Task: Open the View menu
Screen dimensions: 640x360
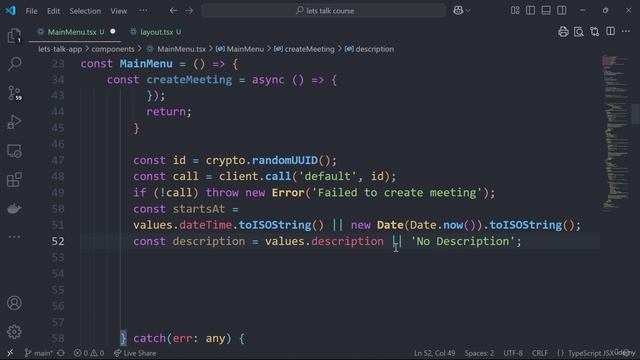Action: tap(118, 11)
